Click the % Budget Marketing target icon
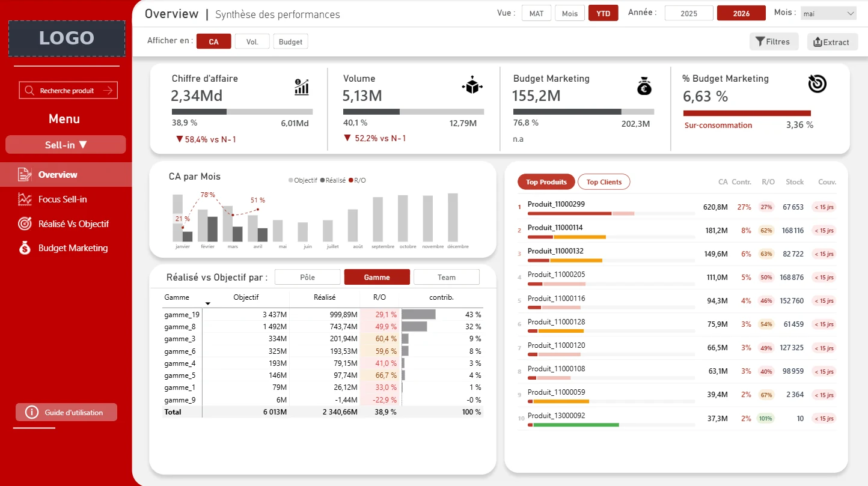 pyautogui.click(x=817, y=85)
